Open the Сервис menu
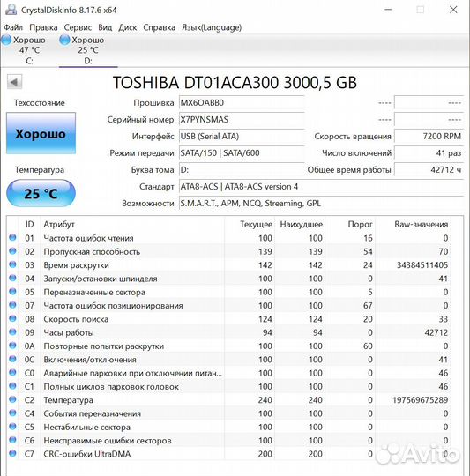The image size is (470, 476). [x=78, y=27]
